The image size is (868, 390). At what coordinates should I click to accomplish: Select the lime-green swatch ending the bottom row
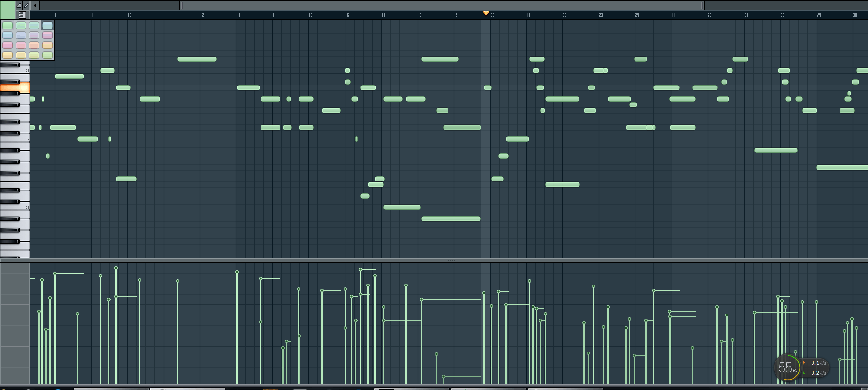(x=47, y=55)
